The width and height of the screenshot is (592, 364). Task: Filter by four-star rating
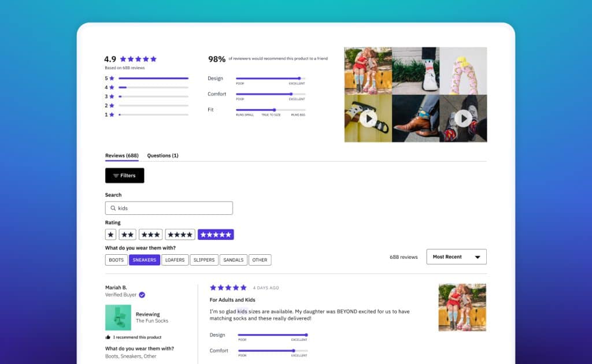[x=180, y=235]
